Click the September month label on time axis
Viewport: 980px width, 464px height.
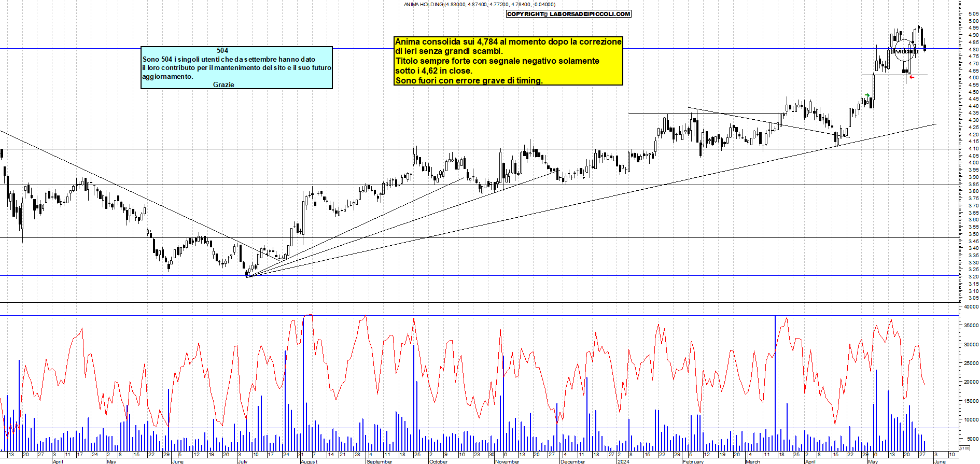click(x=380, y=461)
